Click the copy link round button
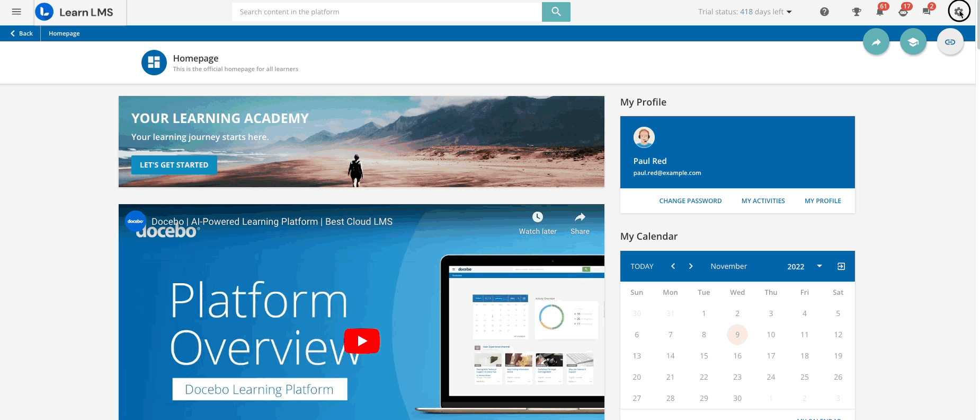This screenshot has height=420, width=980. pos(950,42)
